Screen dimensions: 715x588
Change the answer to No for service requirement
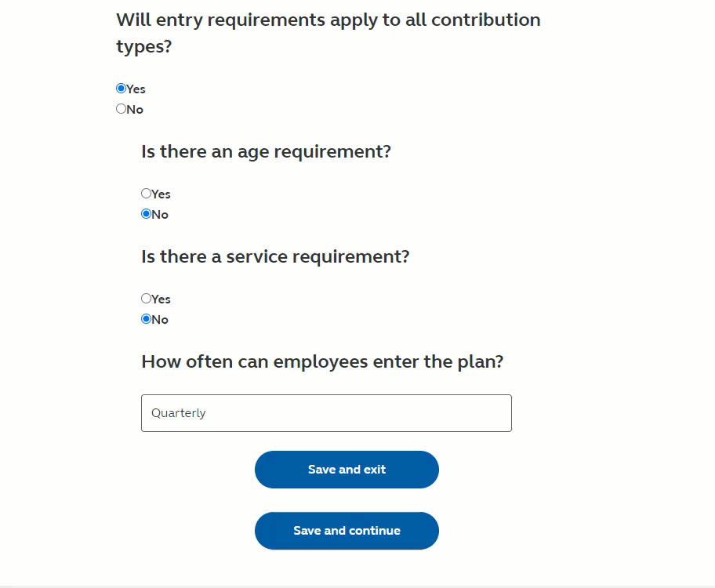click(146, 318)
